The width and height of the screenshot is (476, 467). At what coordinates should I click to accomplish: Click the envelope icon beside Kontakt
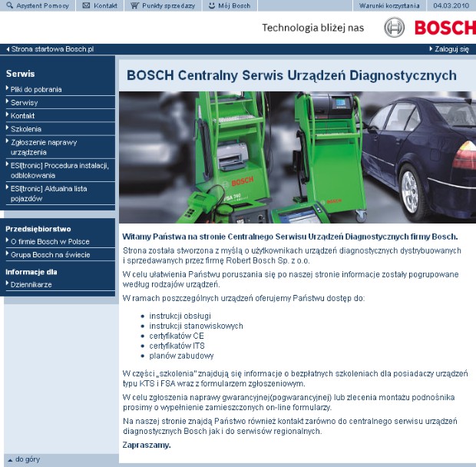coord(86,5)
